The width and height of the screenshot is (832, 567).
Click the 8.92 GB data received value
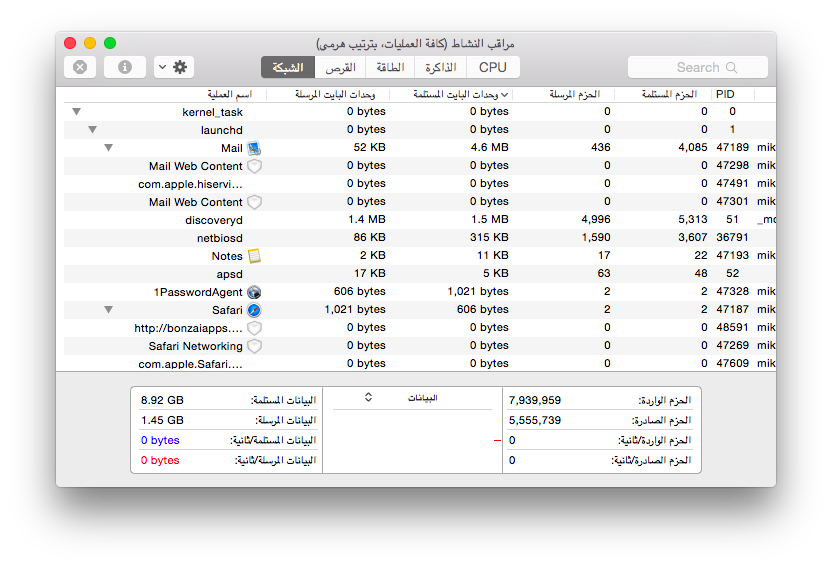pyautogui.click(x=162, y=400)
